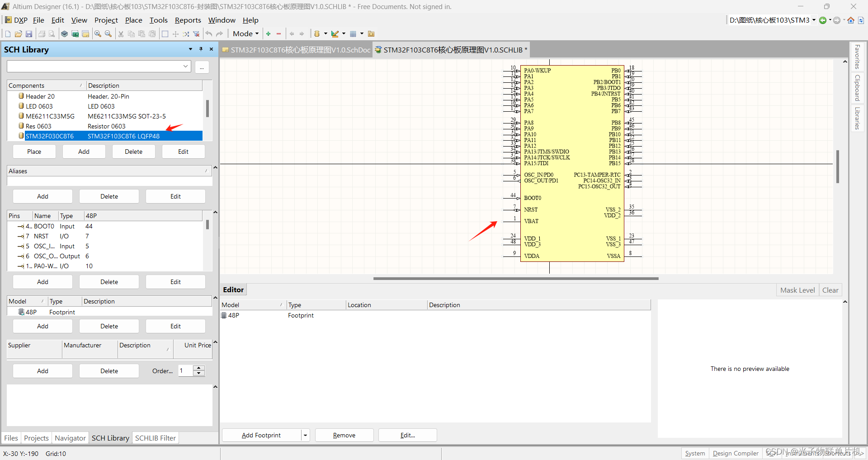Click the grid settings icon

[x=353, y=34]
